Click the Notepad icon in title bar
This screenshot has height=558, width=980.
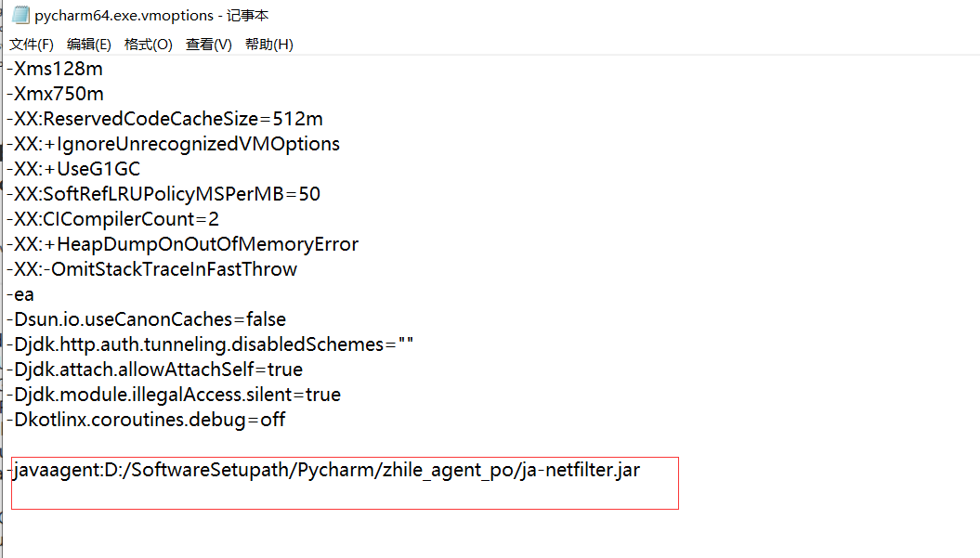tap(21, 15)
